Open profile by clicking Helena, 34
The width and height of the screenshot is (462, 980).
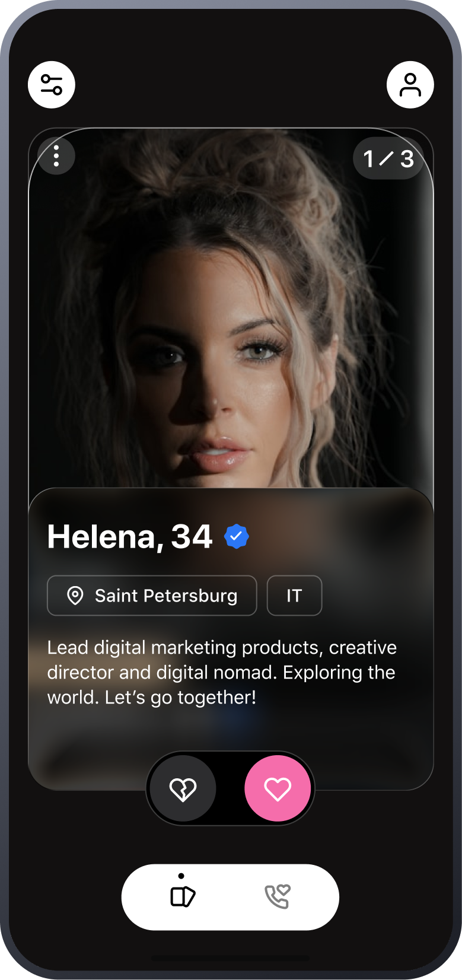click(x=129, y=536)
